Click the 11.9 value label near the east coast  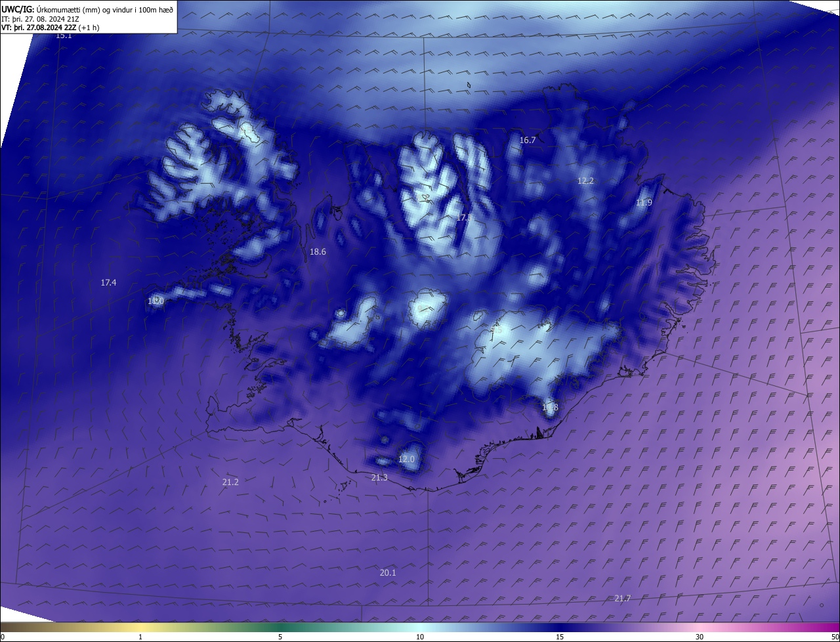tap(644, 203)
